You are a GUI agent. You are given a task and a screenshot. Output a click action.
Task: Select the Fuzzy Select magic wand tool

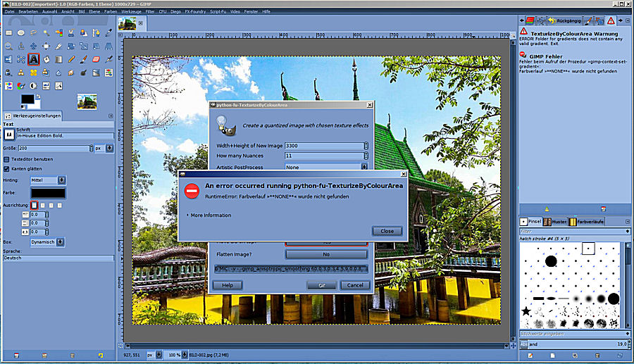pos(46,32)
